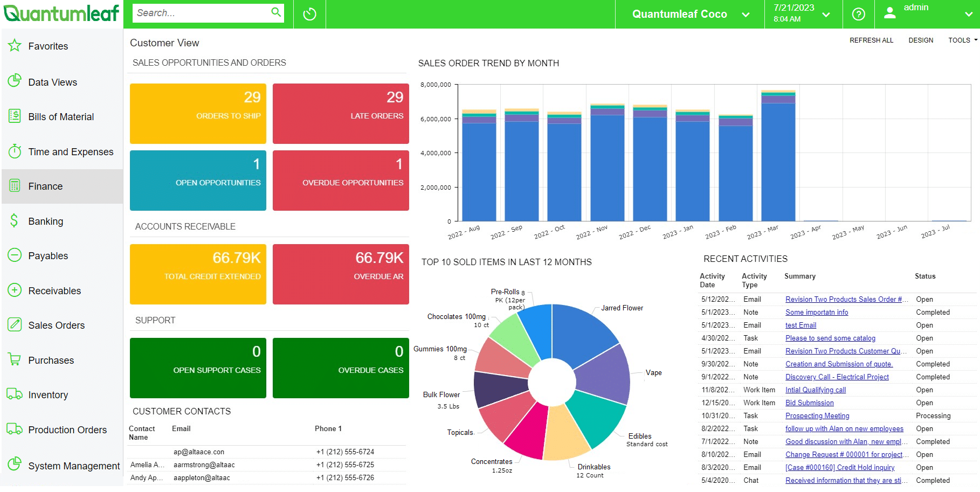Image resolution: width=980 pixels, height=492 pixels.
Task: Click the admin user avatar icon
Action: pyautogui.click(x=890, y=13)
